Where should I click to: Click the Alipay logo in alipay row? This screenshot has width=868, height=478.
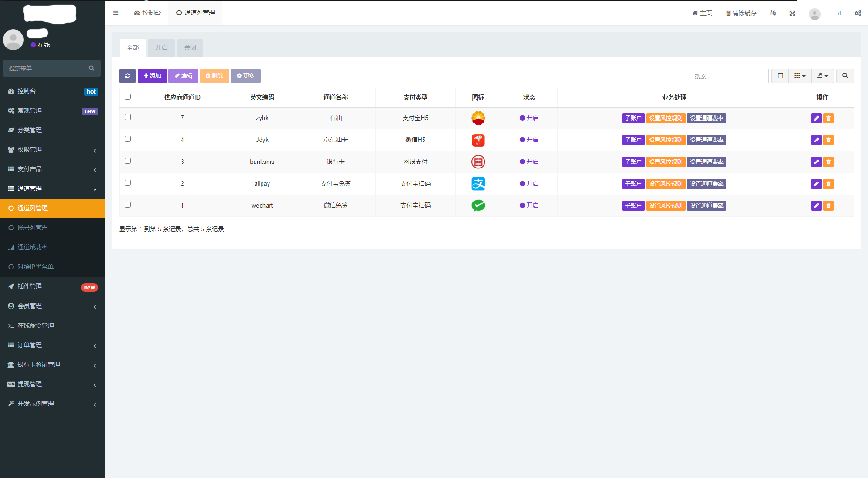click(478, 184)
